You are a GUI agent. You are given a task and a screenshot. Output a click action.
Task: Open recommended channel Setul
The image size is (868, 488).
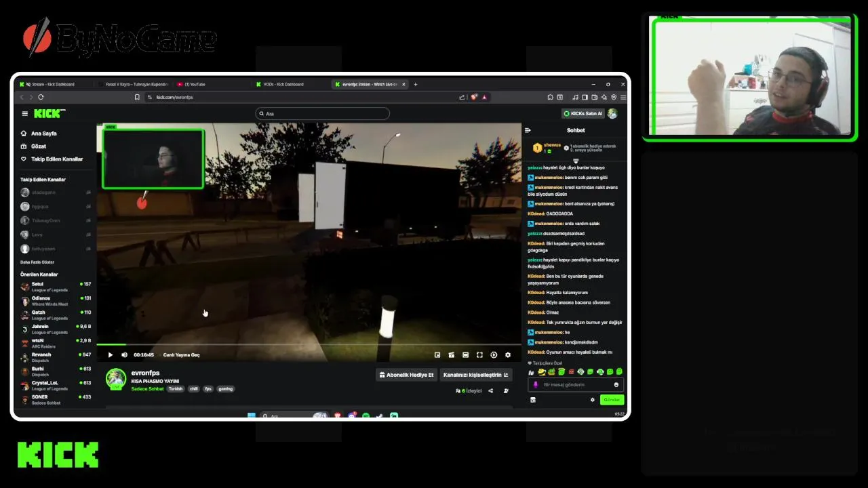(x=56, y=287)
